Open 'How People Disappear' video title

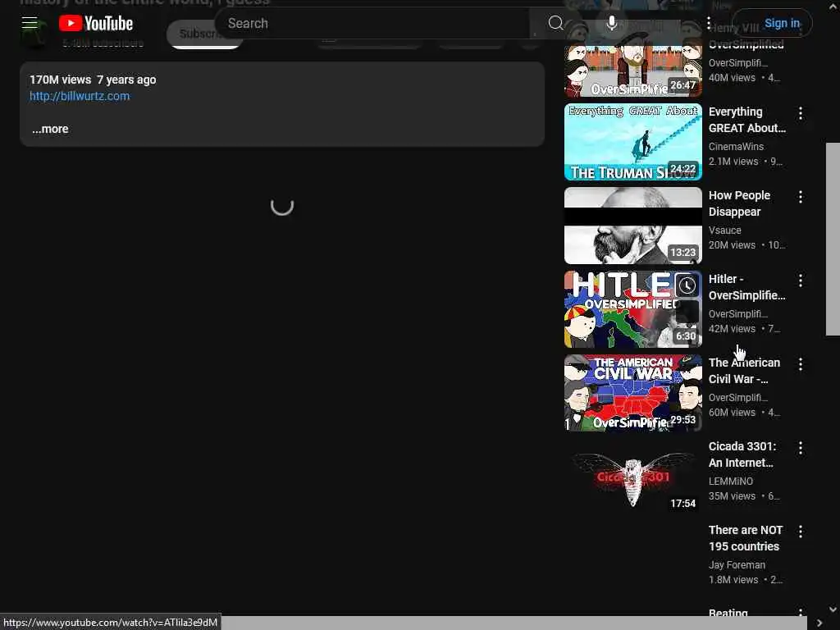tap(739, 203)
